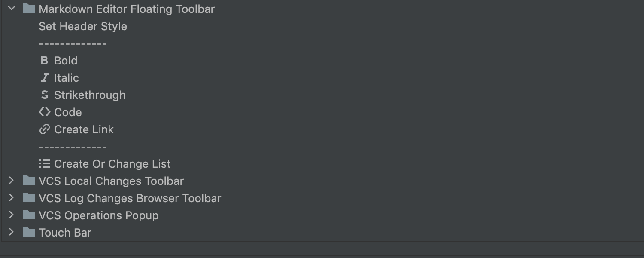Screen dimensions: 644x258
Task: Click the Create Link chain icon
Action: pyautogui.click(x=45, y=129)
